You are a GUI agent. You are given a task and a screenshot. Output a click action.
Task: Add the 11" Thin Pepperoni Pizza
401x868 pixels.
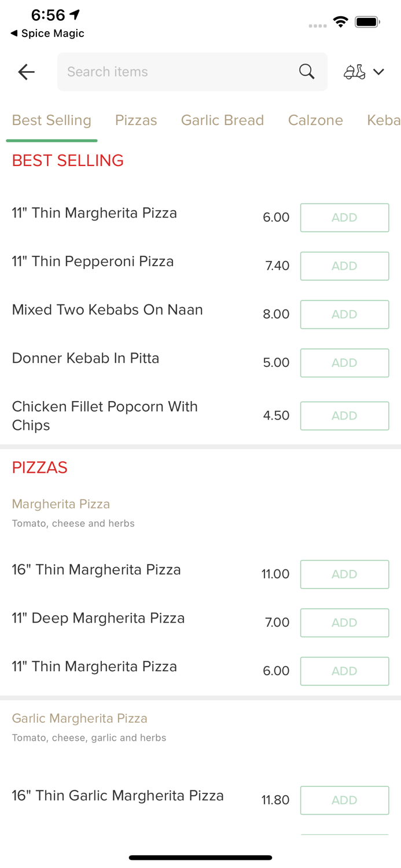click(344, 266)
